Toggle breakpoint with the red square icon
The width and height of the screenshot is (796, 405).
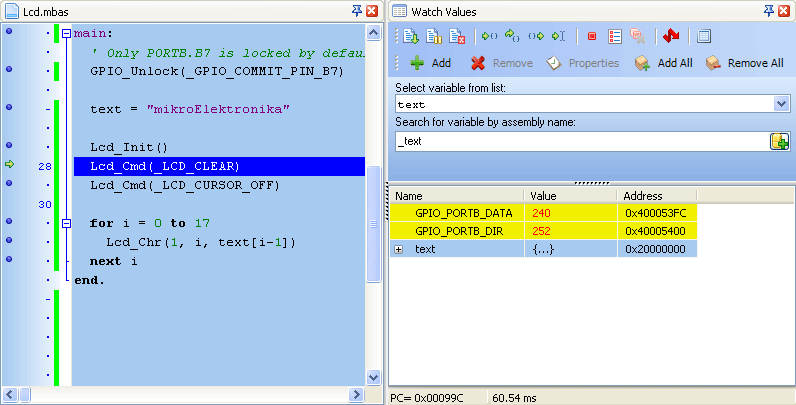click(591, 36)
